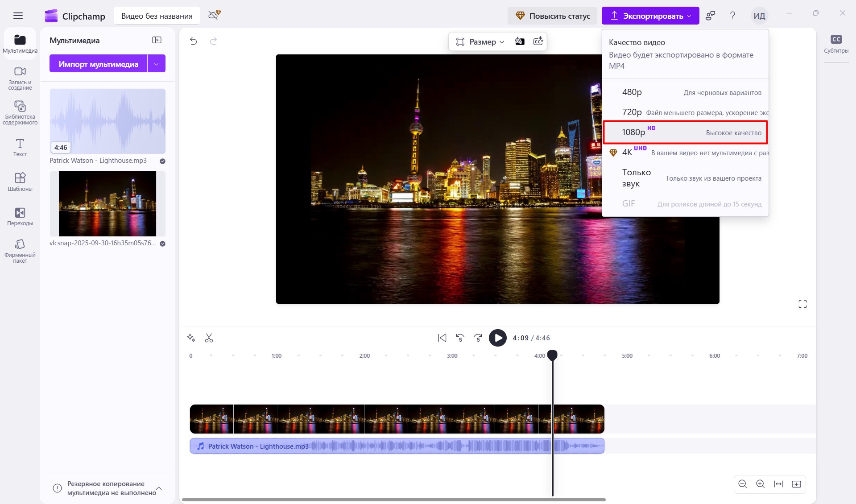Select 1080p high quality export option
This screenshot has width=856, height=504.
point(685,132)
